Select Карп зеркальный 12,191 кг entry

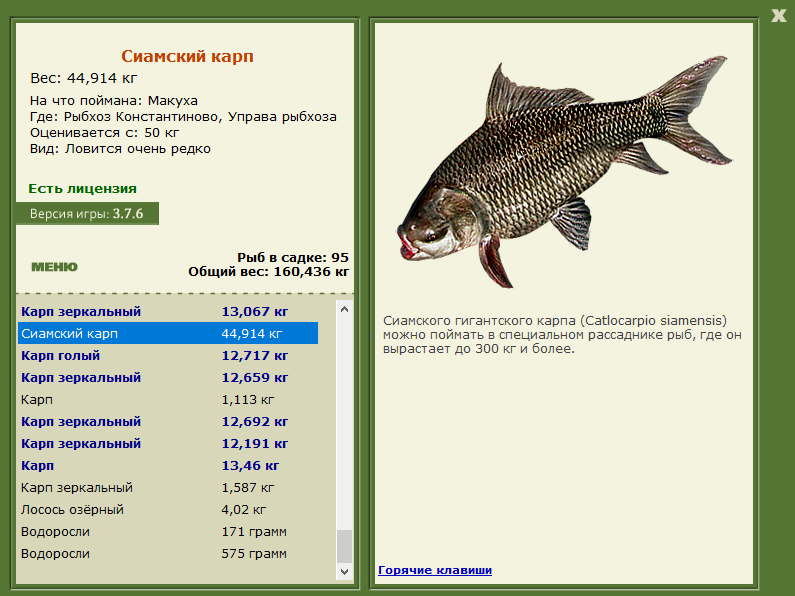tap(168, 443)
